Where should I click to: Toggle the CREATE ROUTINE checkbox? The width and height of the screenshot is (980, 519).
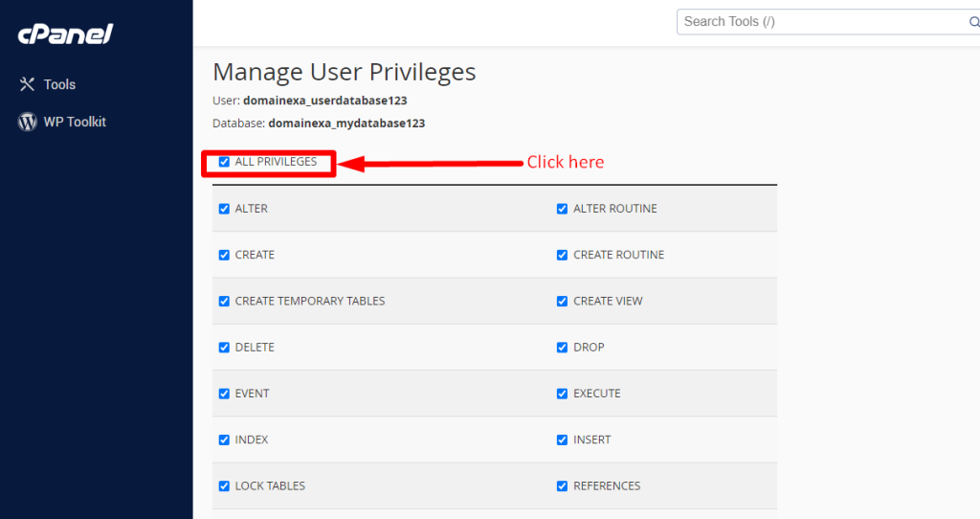562,255
